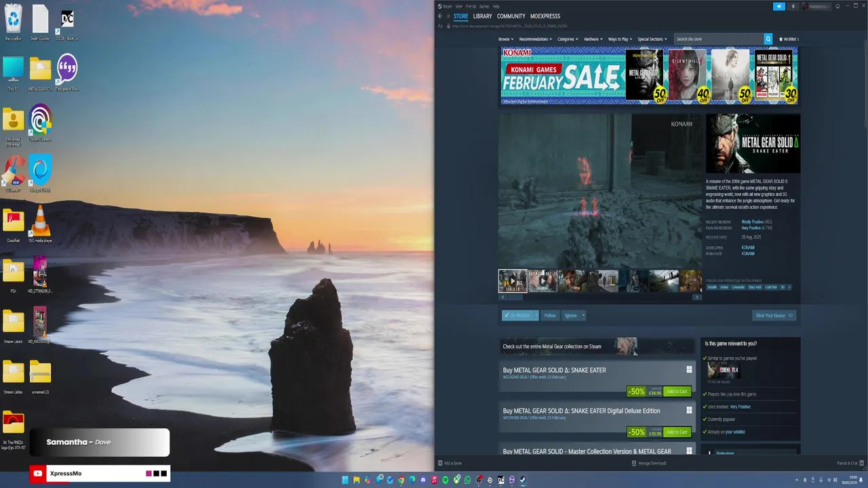Open the account name dropdown

[x=816, y=6]
